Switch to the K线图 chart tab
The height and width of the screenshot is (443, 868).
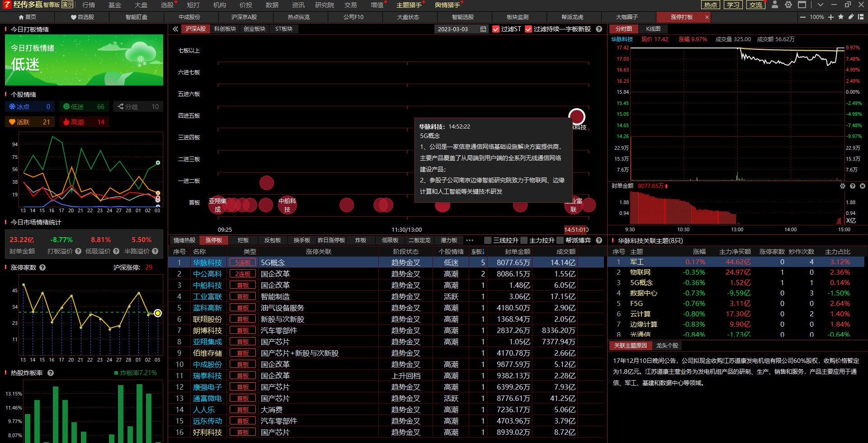(x=653, y=29)
